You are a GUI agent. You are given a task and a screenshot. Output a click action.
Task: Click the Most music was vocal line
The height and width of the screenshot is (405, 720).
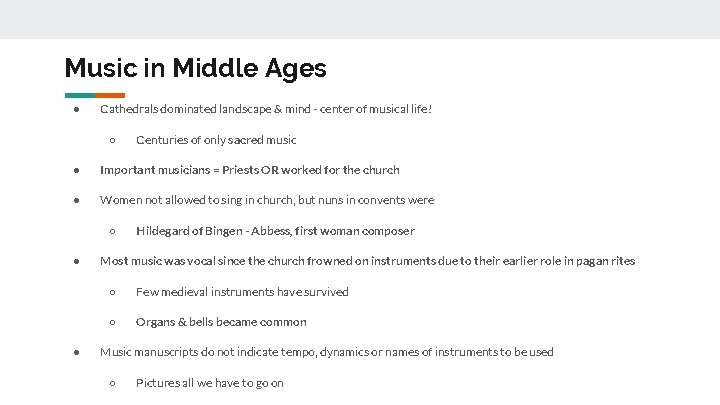point(367,261)
